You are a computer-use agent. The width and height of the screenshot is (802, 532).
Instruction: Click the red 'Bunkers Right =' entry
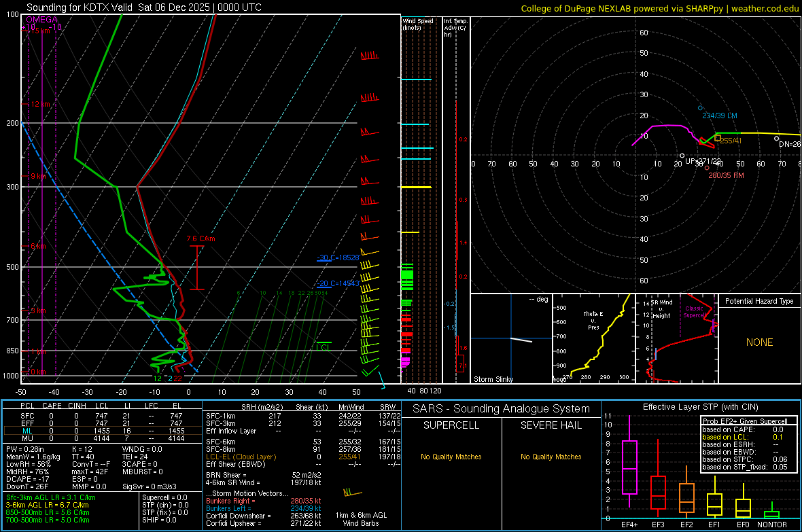(264, 501)
